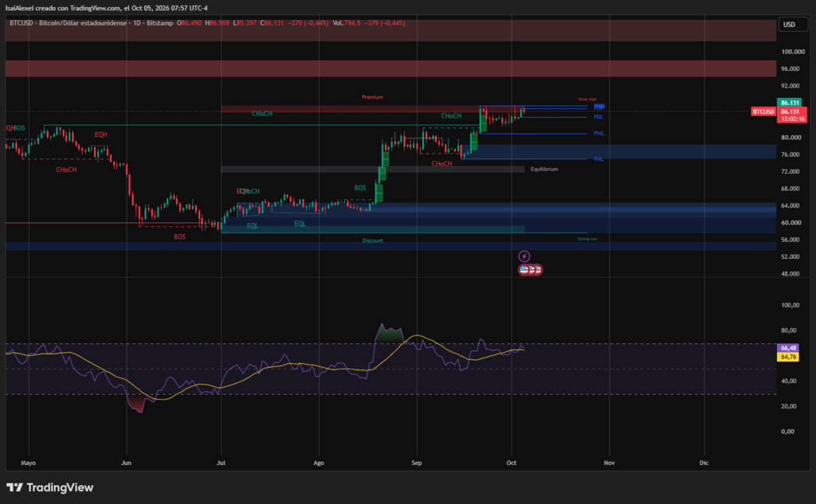Select the yellow 64,76 moving average label
Viewport: 816px width, 504px height.
(788, 357)
